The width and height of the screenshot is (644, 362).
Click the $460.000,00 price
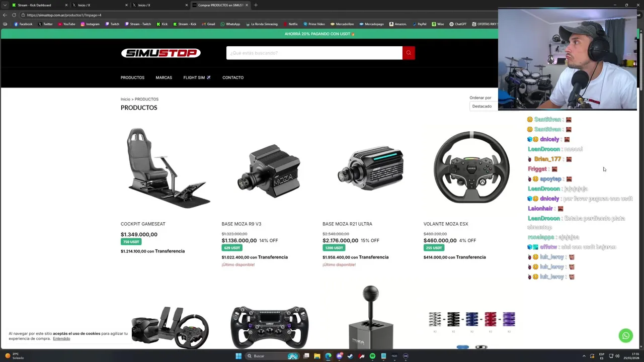(440, 240)
